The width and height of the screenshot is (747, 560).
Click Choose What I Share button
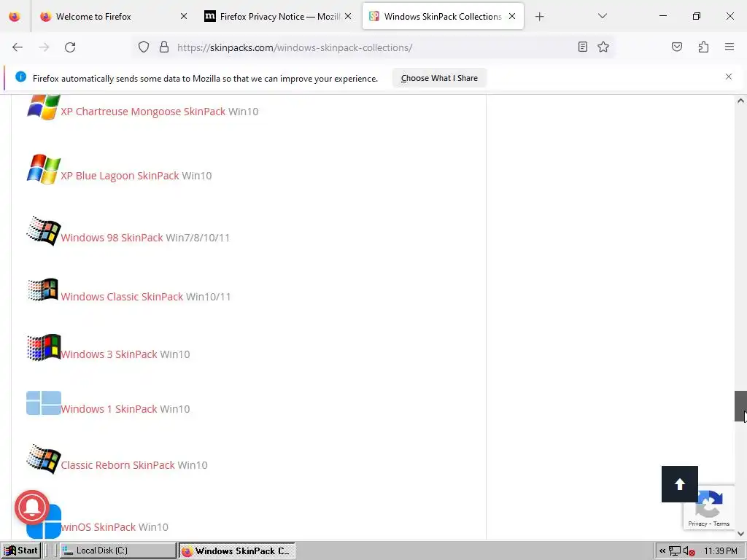coord(439,78)
